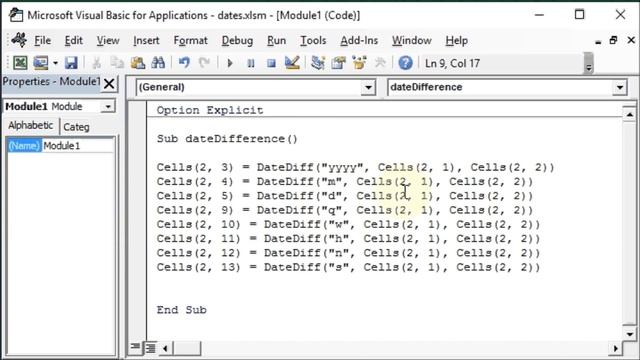Click the DateDiff("s" code line
Viewport: 640px width, 360px height.
tap(349, 267)
